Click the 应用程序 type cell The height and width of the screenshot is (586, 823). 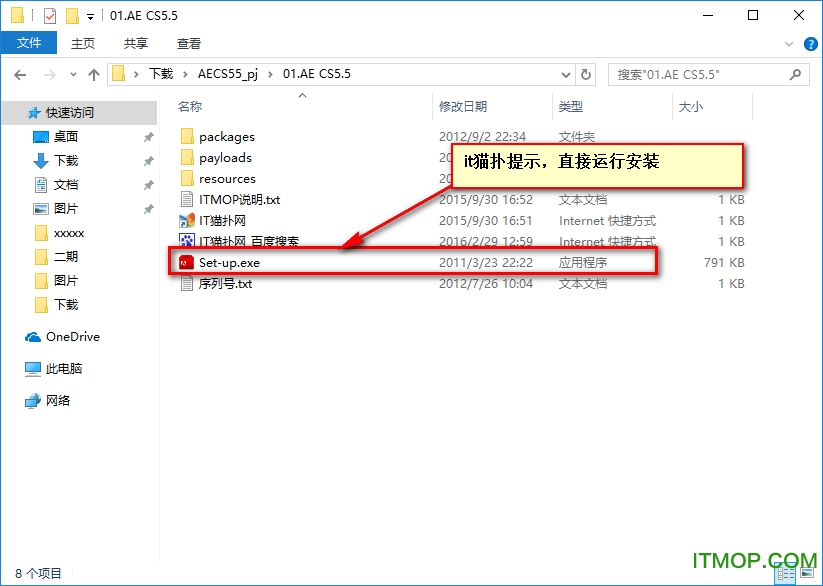coord(583,263)
